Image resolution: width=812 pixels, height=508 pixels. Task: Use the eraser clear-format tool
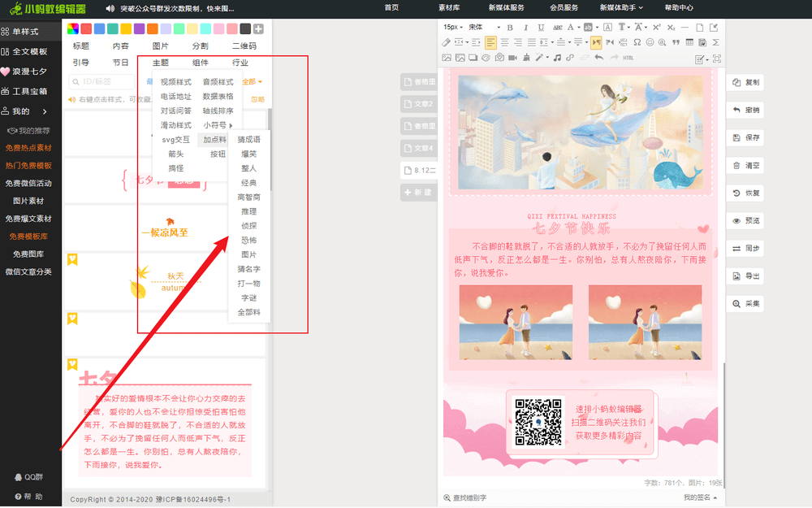(x=446, y=42)
